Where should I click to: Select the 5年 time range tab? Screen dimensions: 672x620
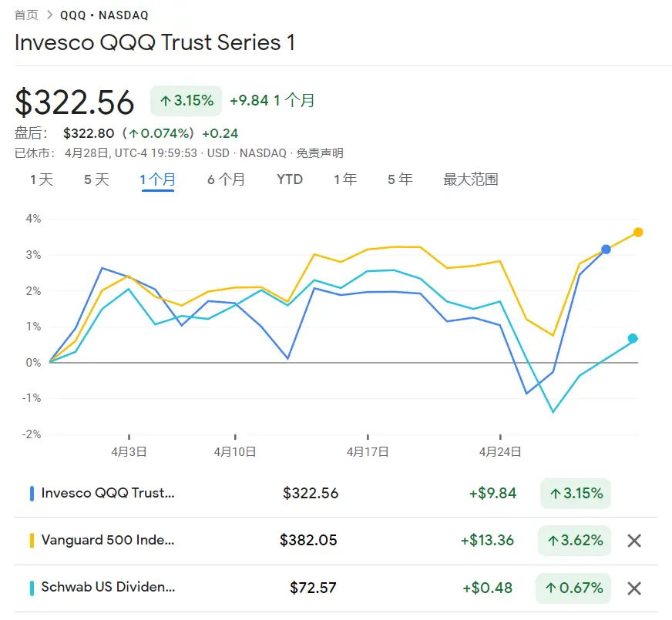400,179
